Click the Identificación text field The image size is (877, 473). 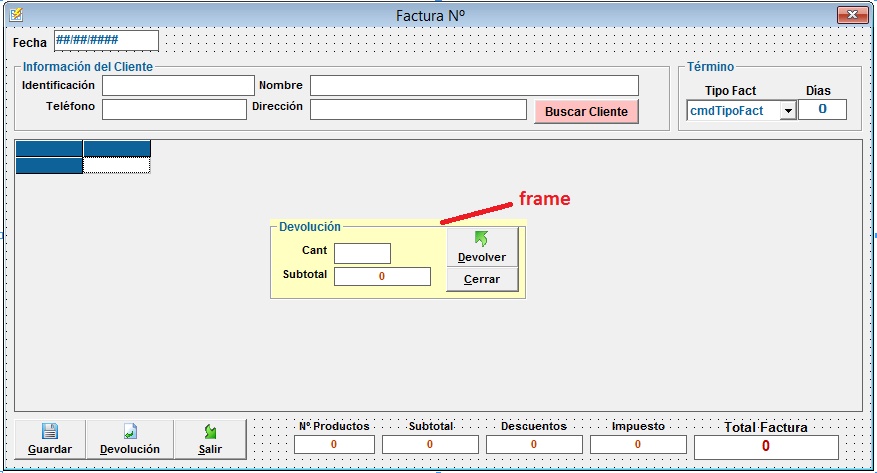(178, 86)
